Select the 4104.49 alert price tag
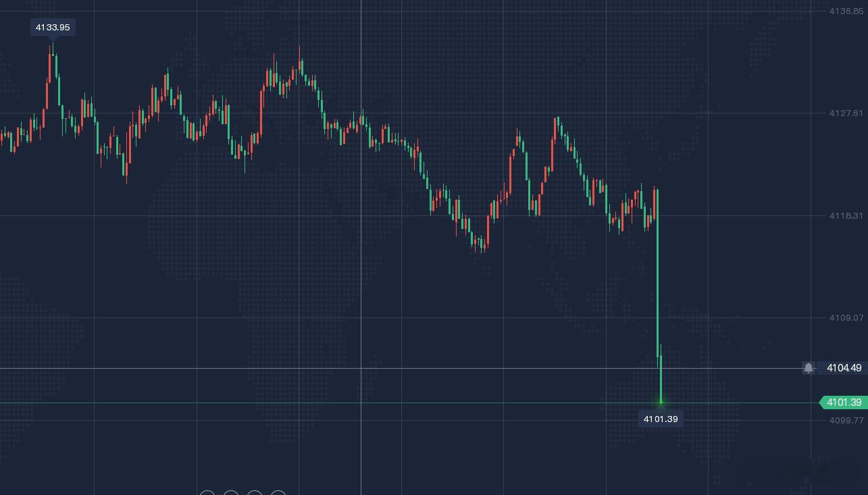The width and height of the screenshot is (868, 495). coord(844,368)
